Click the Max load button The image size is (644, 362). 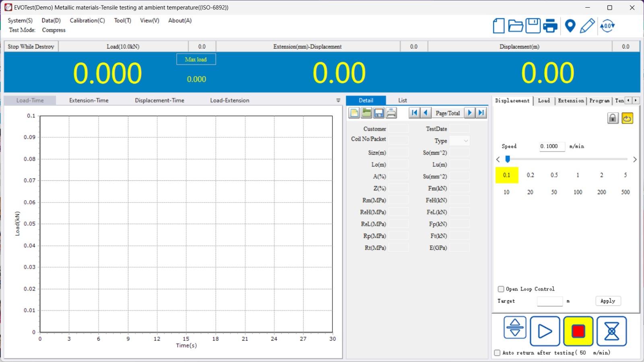[196, 60]
